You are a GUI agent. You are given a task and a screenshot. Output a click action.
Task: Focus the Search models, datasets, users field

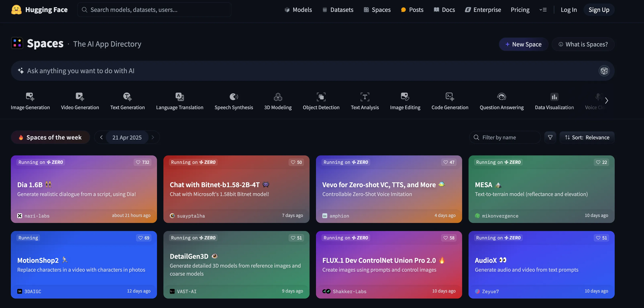click(x=154, y=10)
